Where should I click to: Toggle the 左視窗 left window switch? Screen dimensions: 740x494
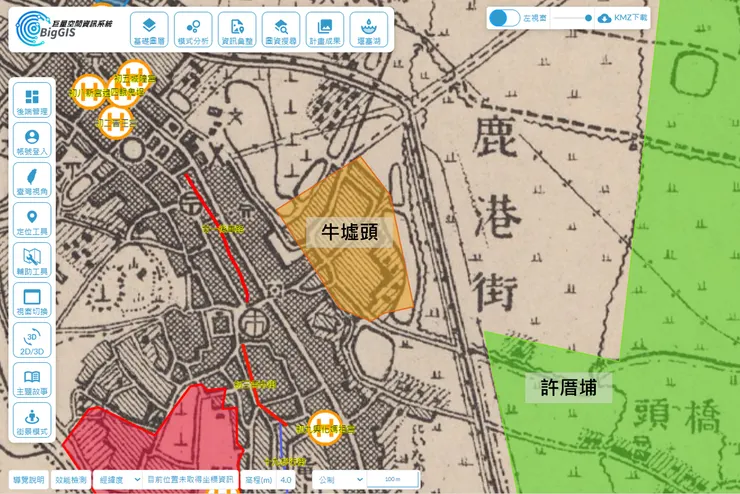pos(505,18)
